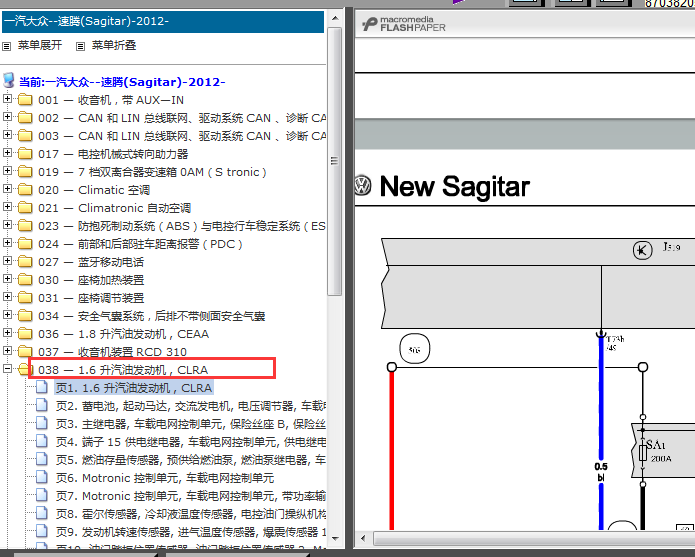Click the computer icon beside 当前
Screen dimensions: 695x557
click(9, 81)
